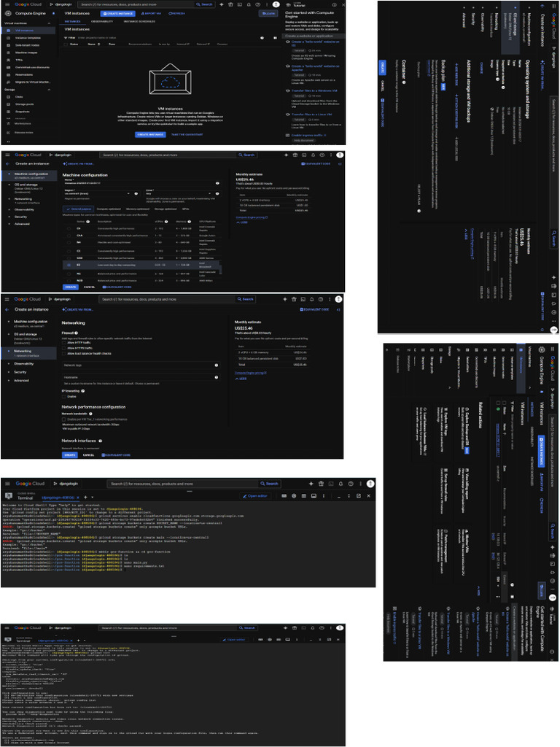Screen dimensions: 560x747
Task: Open Transfer files to a Linux VM tutorial link
Action: coord(312,115)
